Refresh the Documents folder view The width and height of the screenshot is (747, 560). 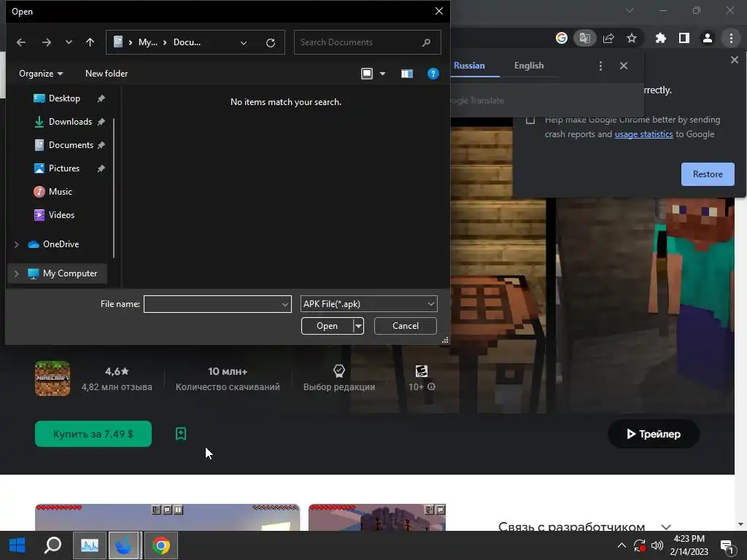tap(271, 43)
